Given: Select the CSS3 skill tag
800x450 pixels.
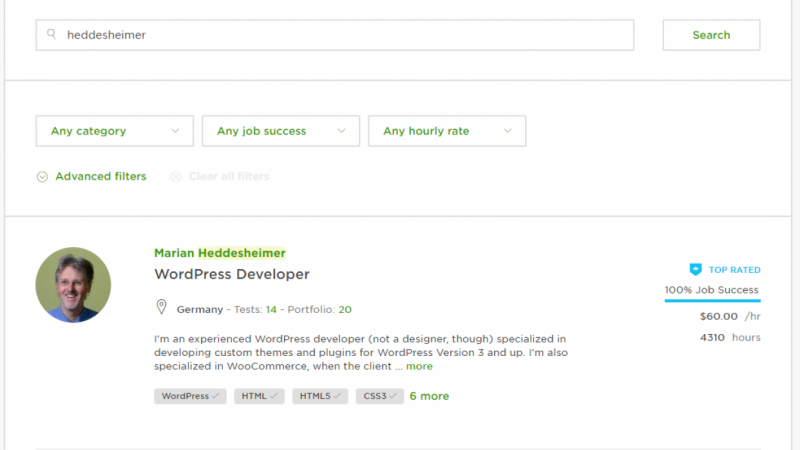Looking at the screenshot, I should click(x=380, y=396).
